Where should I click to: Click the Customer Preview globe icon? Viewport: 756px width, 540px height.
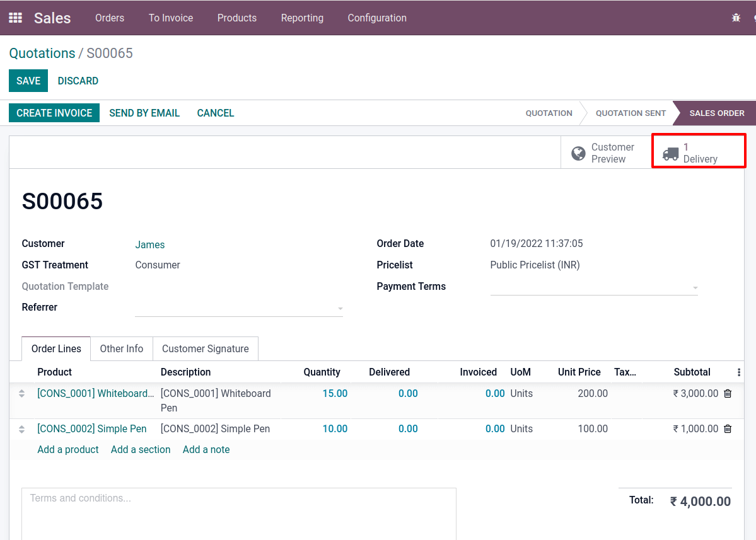click(x=578, y=153)
